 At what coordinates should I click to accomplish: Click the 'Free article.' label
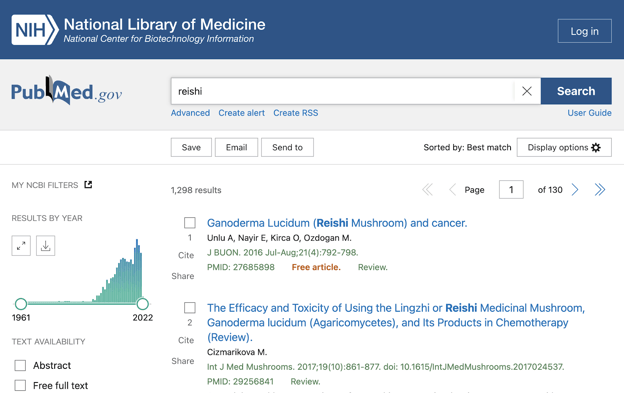point(316,267)
